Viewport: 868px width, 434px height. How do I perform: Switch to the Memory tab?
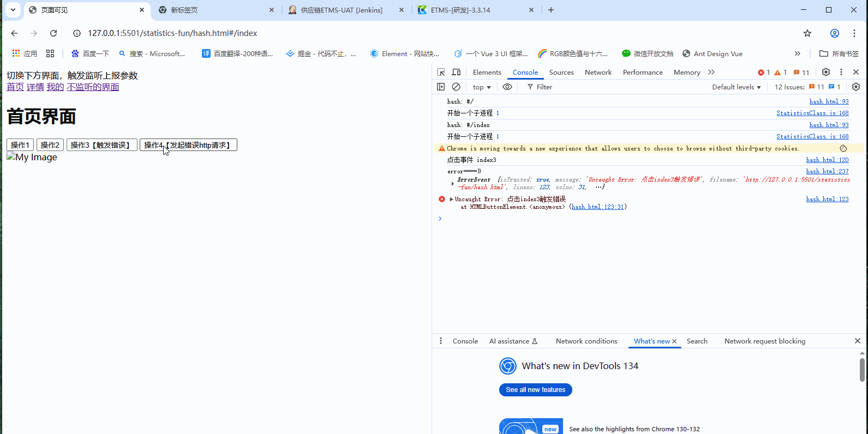(687, 72)
